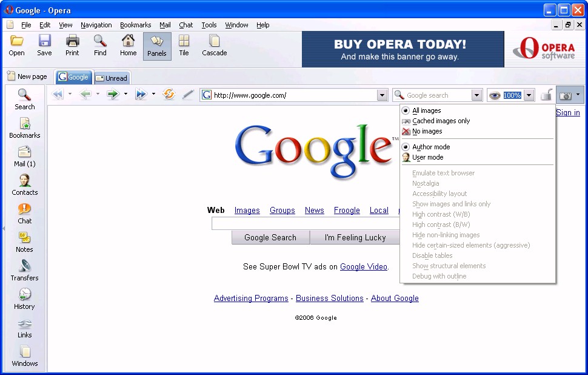Reload the page with orange arrows icon
588x375 pixels.
(169, 94)
